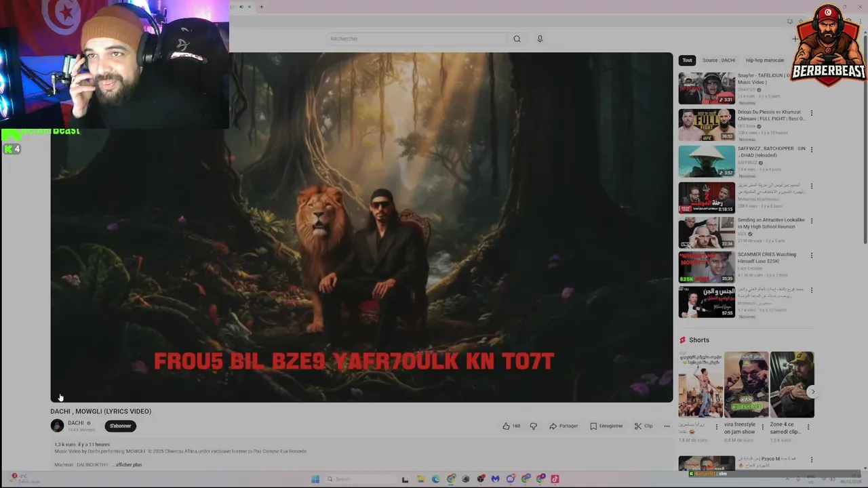Select Hip-hop marocain filter chip
Viewport: 868px width, 488px height.
click(764, 60)
